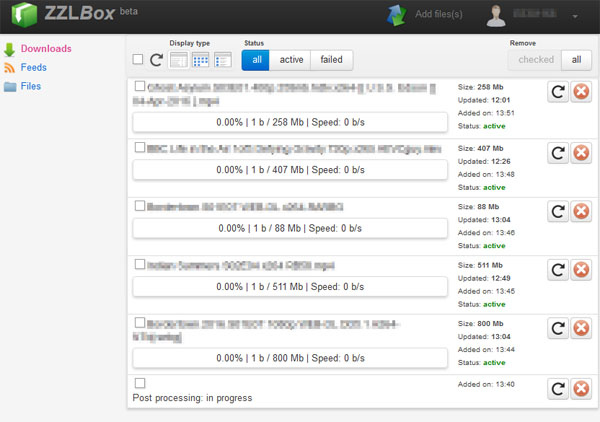Cancel the post processing item
This screenshot has height=422, width=600.
(582, 388)
